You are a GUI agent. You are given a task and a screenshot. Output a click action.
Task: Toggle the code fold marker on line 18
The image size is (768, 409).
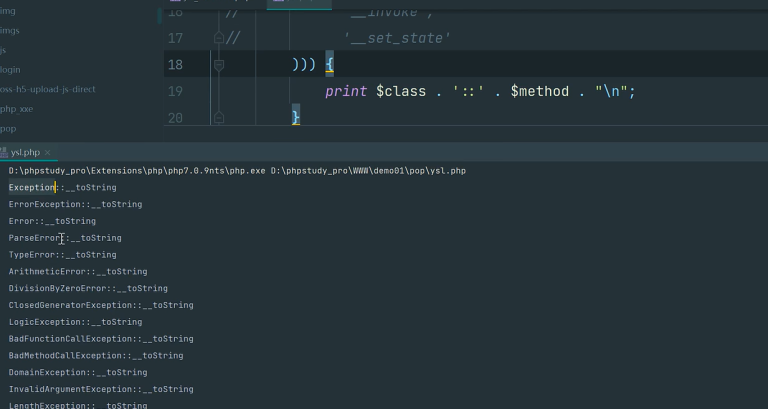(219, 65)
